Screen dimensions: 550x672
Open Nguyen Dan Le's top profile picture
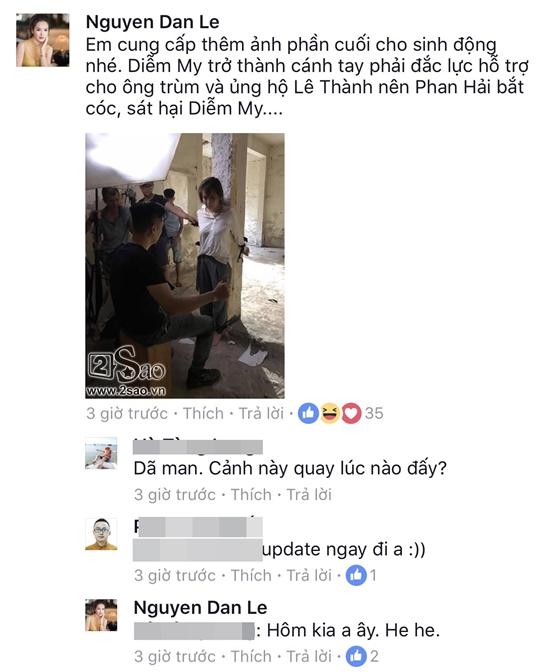(43, 40)
